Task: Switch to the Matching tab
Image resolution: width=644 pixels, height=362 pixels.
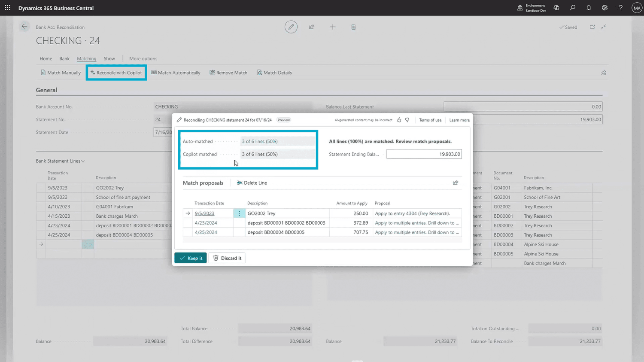Action: point(86,58)
